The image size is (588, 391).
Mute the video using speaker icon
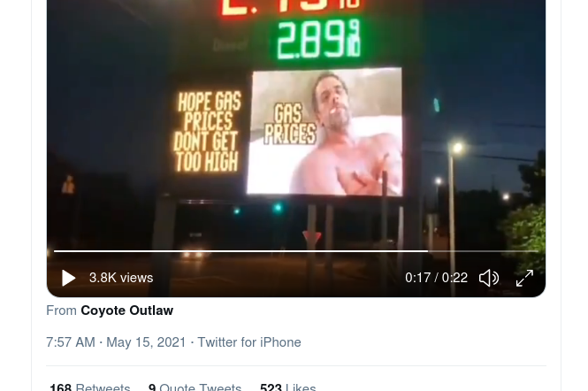(489, 278)
